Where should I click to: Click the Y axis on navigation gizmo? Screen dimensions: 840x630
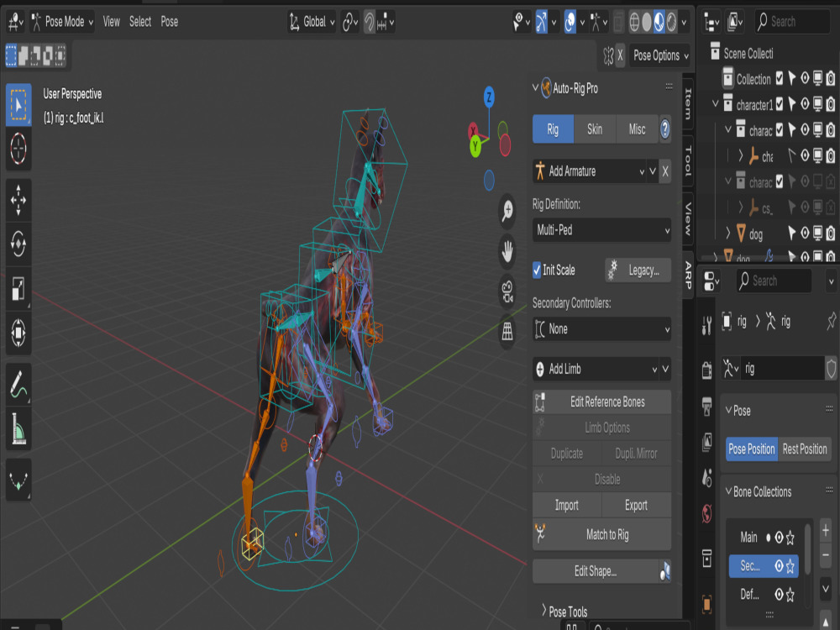click(x=475, y=146)
